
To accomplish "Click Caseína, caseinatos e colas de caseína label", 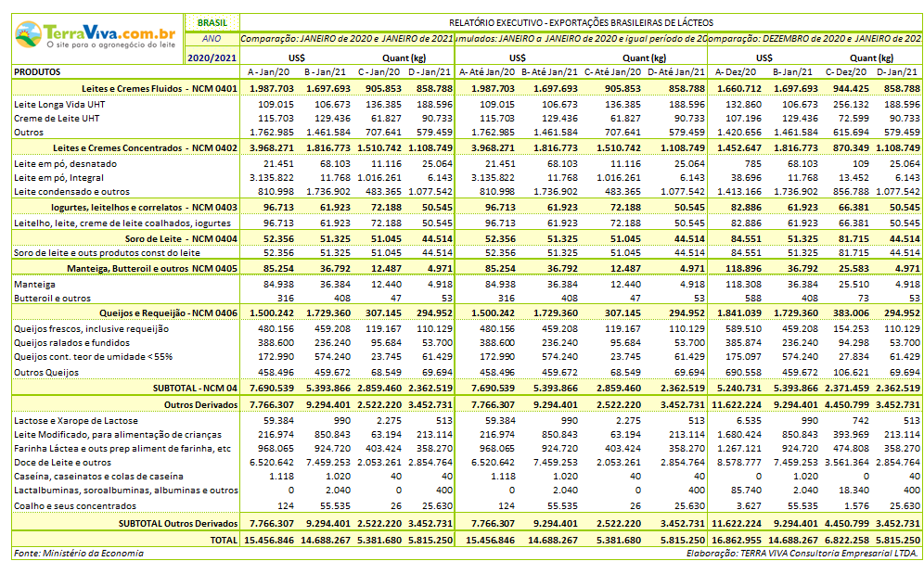I will click(98, 477).
